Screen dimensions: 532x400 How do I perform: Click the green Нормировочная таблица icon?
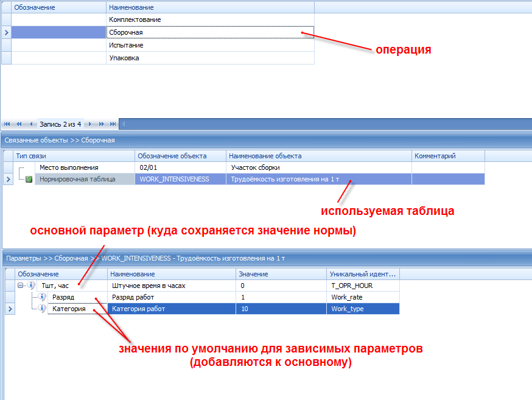click(29, 179)
